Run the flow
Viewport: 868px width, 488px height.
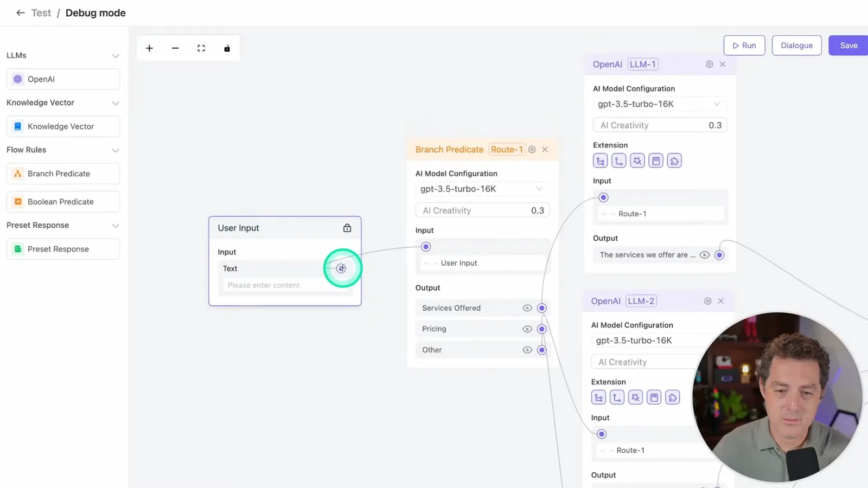[x=744, y=46]
